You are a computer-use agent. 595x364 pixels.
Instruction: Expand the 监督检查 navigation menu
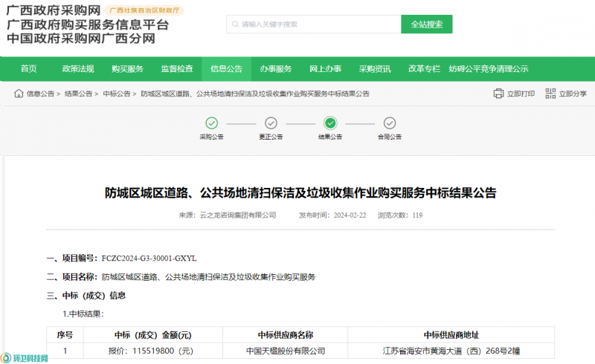[177, 69]
